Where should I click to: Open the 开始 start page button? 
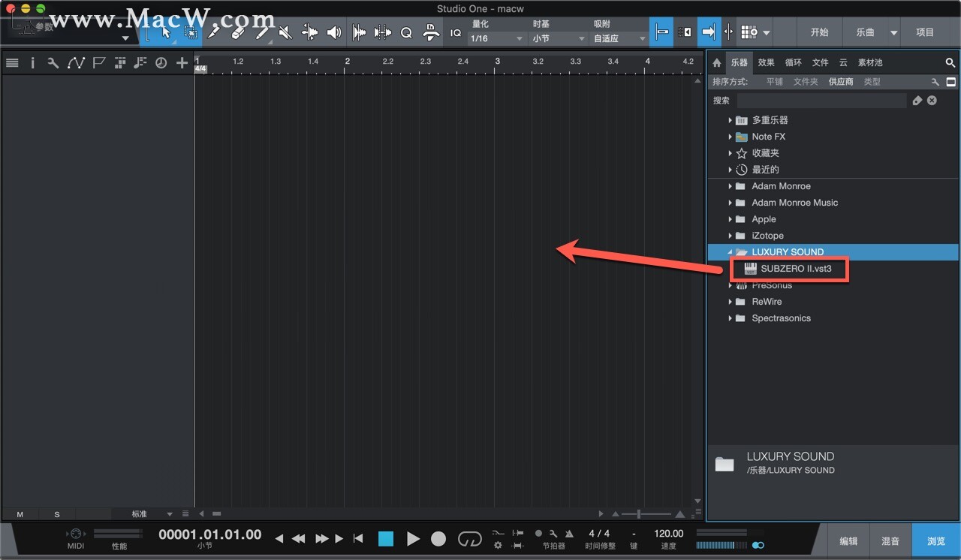(819, 33)
